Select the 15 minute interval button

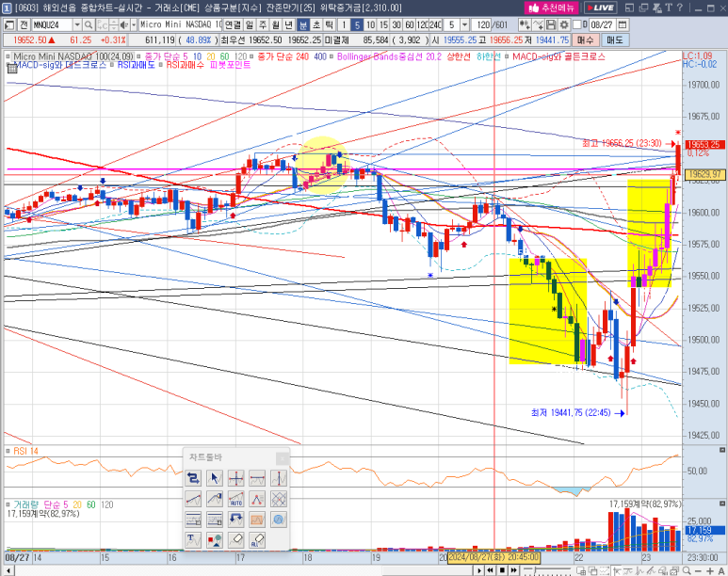(x=383, y=25)
